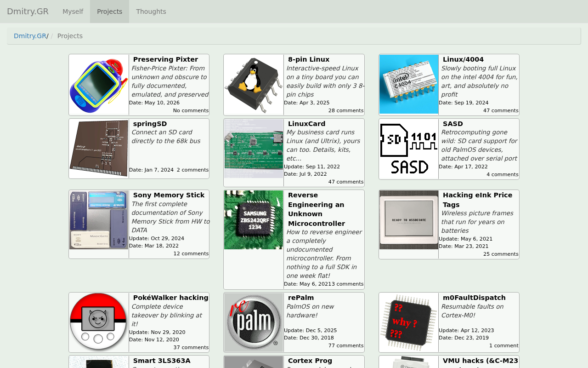Click the 'PalmOS on new hardware!' description
588x368 pixels.
[x=311, y=311]
